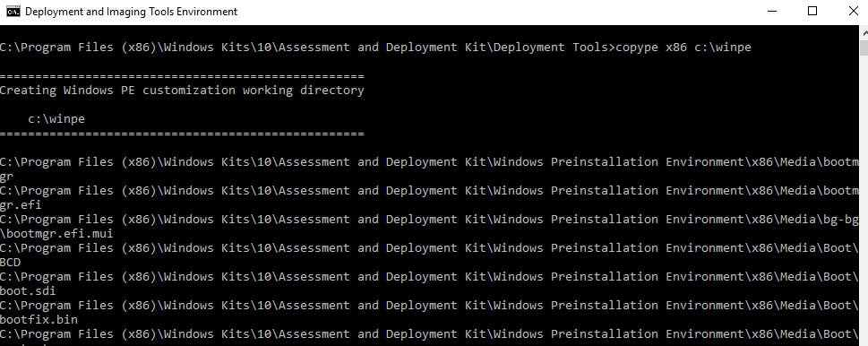The width and height of the screenshot is (868, 346).
Task: Click the typed copype x86 c:\winpe command
Action: pyautogui.click(x=683, y=48)
